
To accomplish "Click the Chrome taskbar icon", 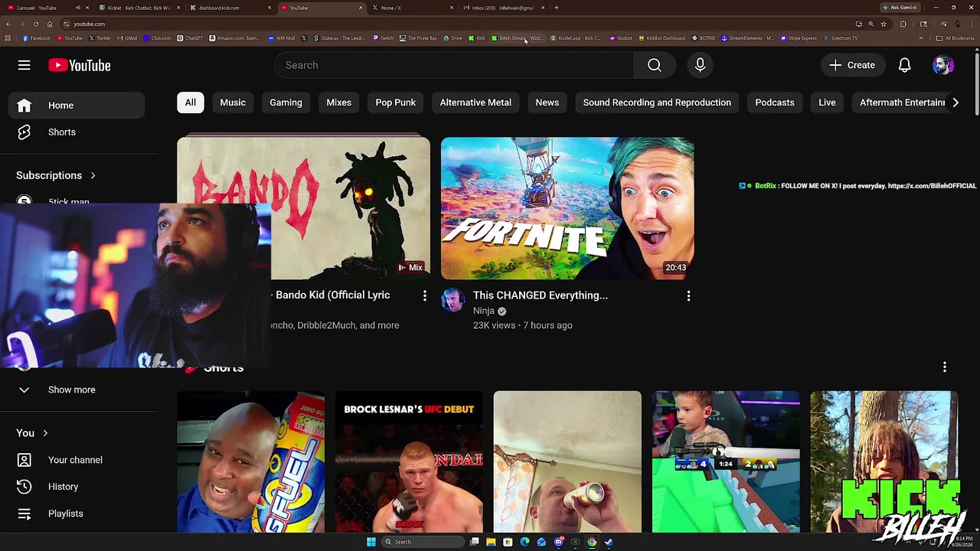I will (592, 542).
